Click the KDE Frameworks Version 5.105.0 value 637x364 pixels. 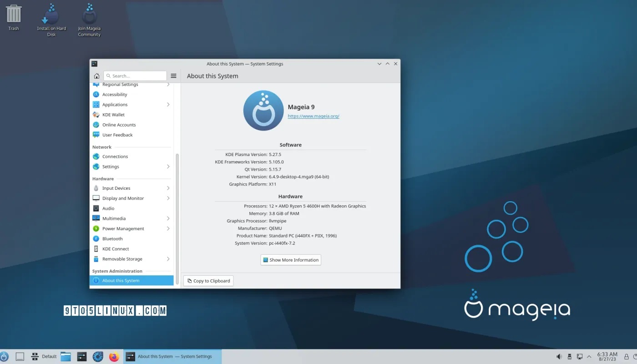(x=276, y=162)
